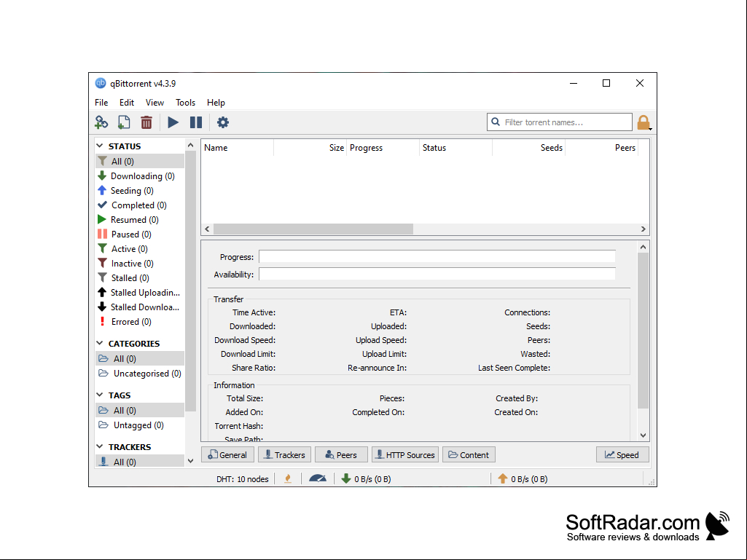
Task: Filter by Paused (0) status
Action: tap(140, 234)
